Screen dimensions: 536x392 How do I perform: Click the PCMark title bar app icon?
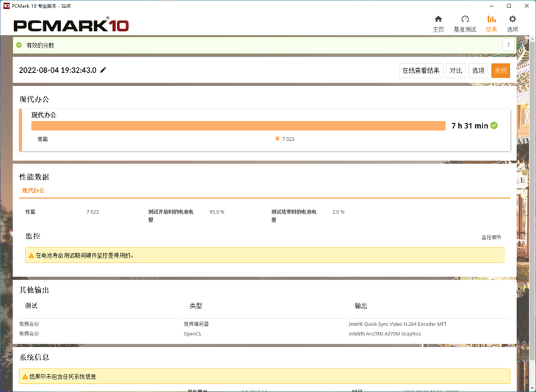click(x=6, y=6)
